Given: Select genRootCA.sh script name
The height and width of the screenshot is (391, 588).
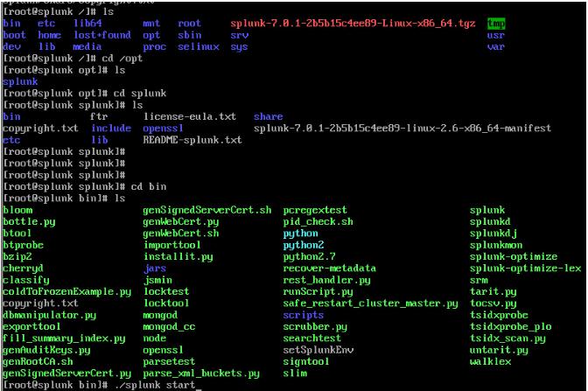Looking at the screenshot, I should [38, 362].
